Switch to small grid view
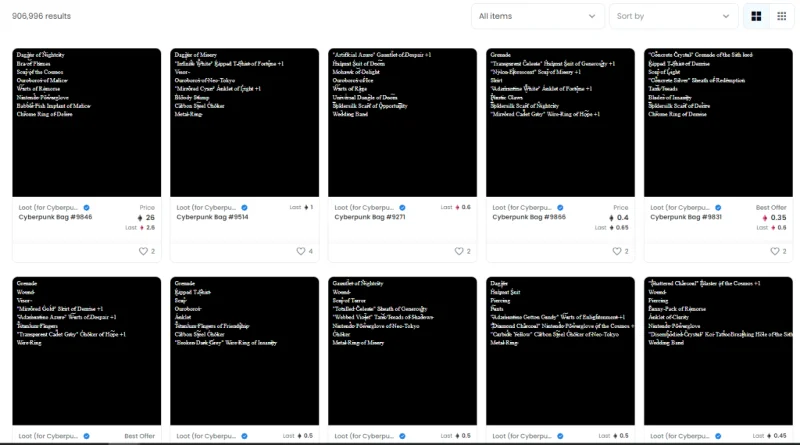The width and height of the screenshot is (800, 445). pyautogui.click(x=782, y=16)
